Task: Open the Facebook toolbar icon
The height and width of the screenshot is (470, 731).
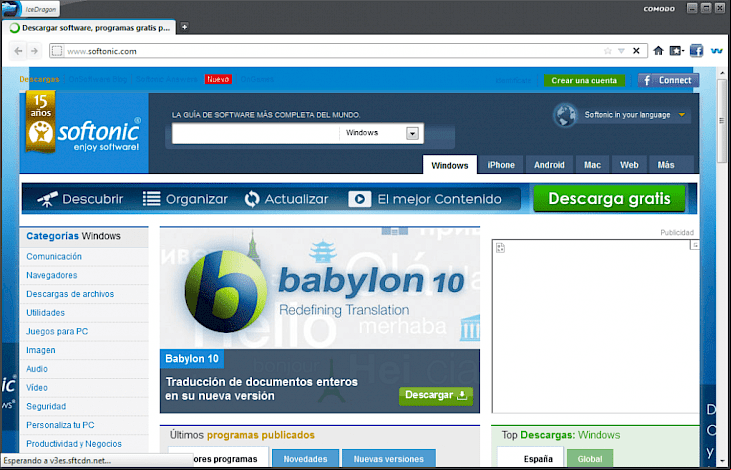Action: click(696, 51)
